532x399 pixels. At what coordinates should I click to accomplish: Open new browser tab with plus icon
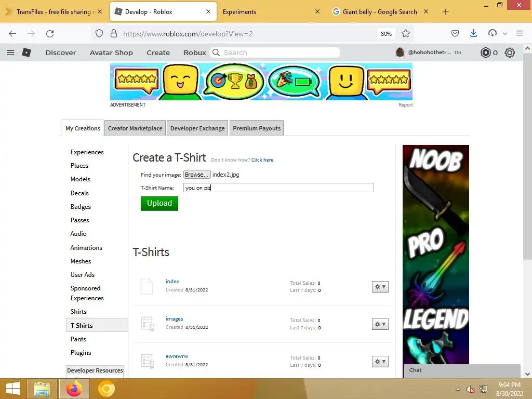(445, 12)
